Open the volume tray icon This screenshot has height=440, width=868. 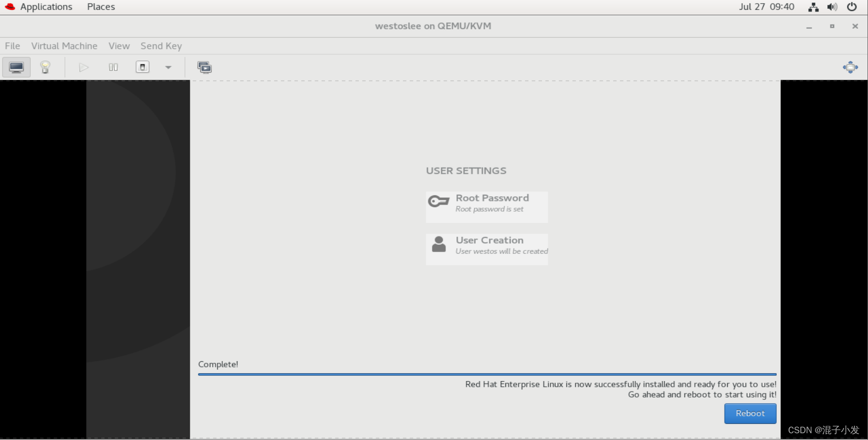point(832,7)
